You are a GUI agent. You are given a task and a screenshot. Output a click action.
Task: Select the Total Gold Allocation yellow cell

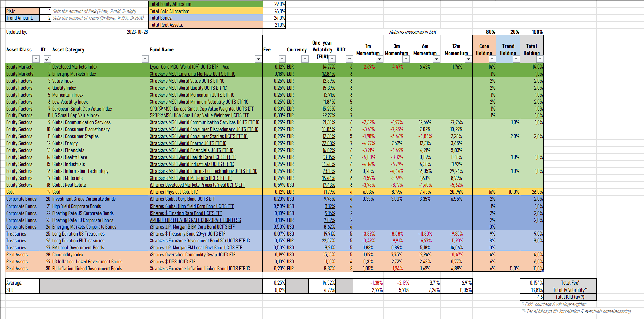(206, 11)
